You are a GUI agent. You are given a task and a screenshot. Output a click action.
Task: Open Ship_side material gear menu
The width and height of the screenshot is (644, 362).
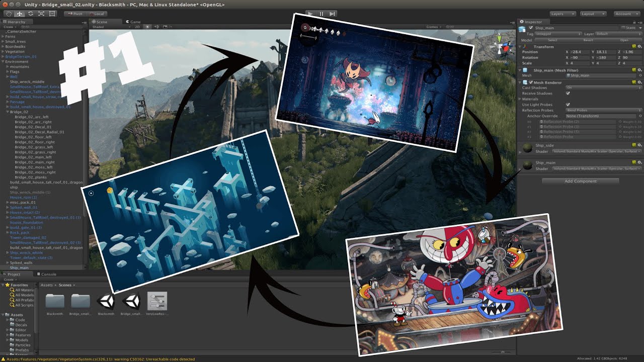(639, 145)
